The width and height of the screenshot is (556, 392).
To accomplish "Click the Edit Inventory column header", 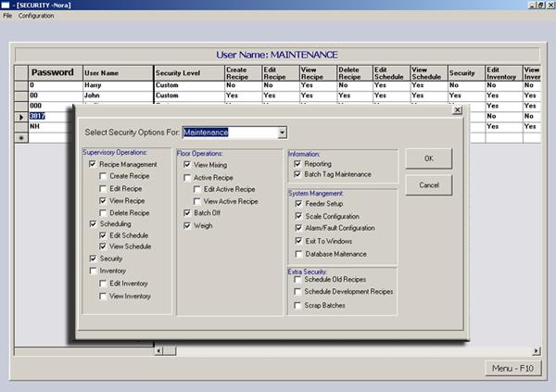I will pos(503,72).
